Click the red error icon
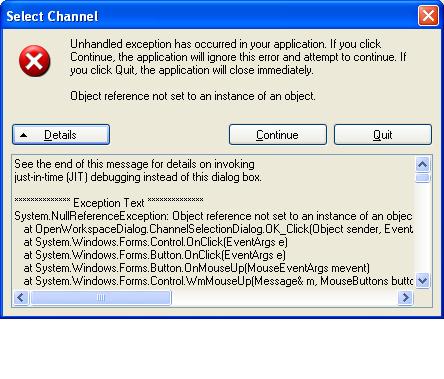444x379 pixels. pyautogui.click(x=35, y=61)
